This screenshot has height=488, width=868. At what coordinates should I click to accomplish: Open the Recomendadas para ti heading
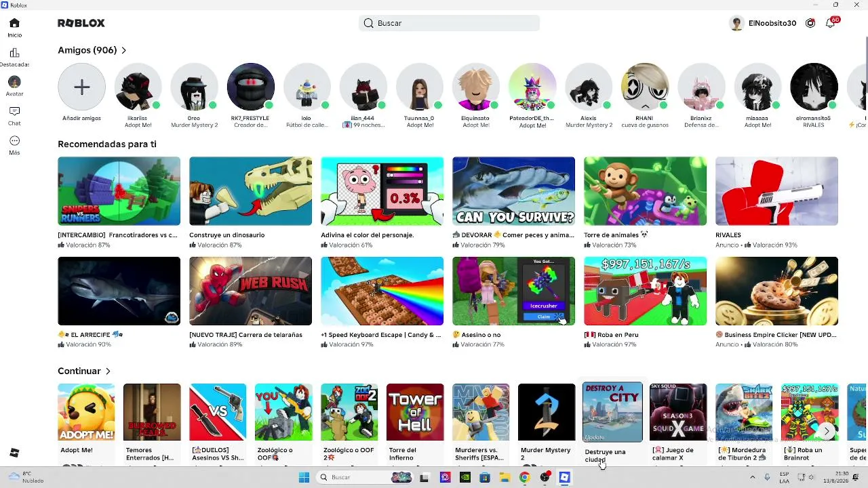(107, 144)
